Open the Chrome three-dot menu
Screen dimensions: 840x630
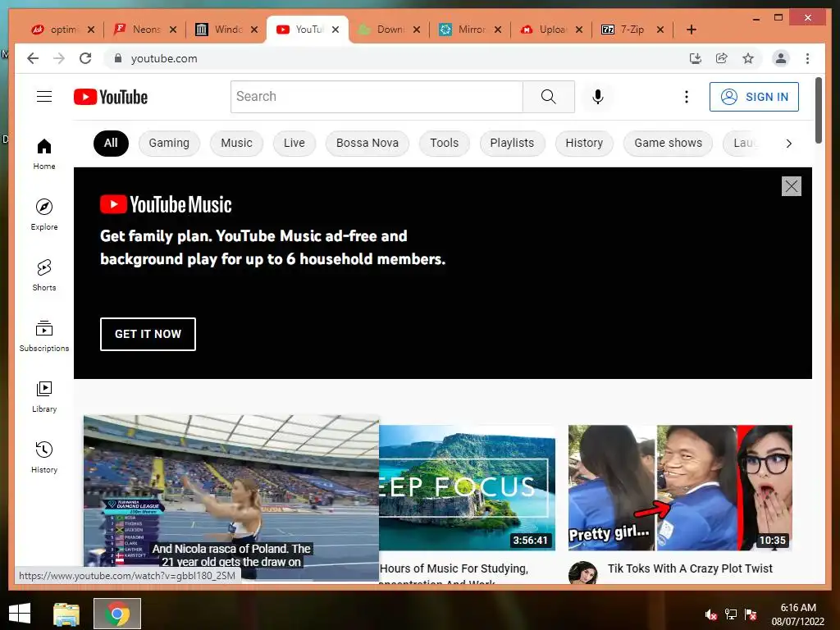(x=807, y=58)
